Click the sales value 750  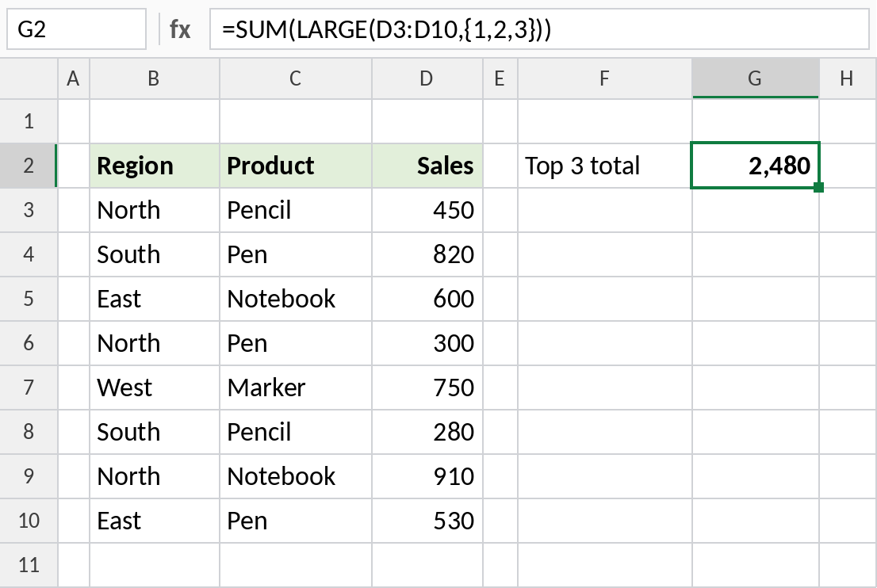coord(427,388)
